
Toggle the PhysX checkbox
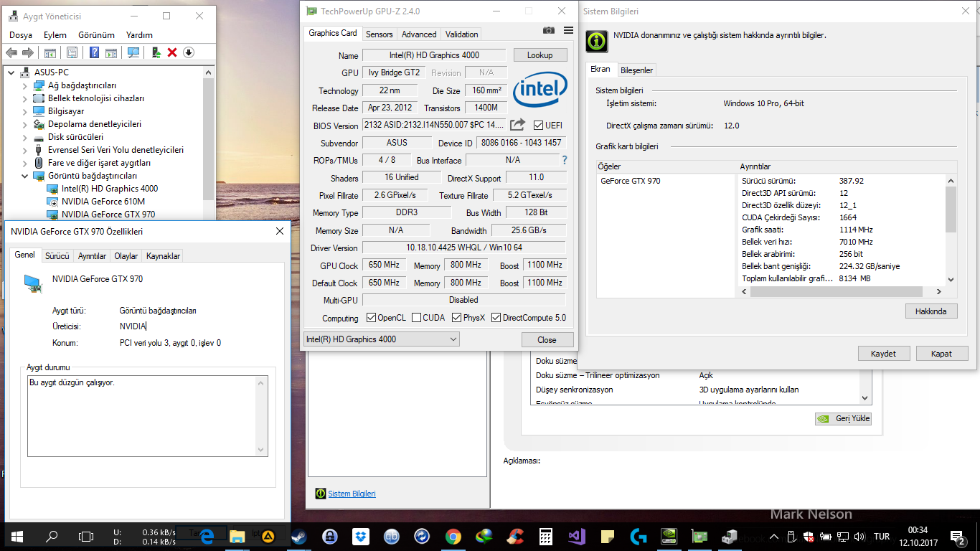pyautogui.click(x=456, y=318)
